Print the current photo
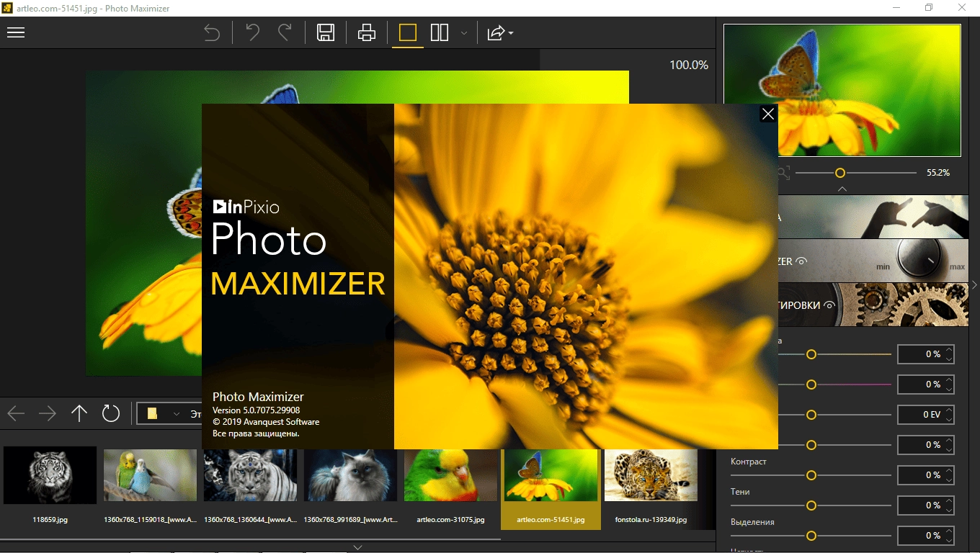 (367, 32)
